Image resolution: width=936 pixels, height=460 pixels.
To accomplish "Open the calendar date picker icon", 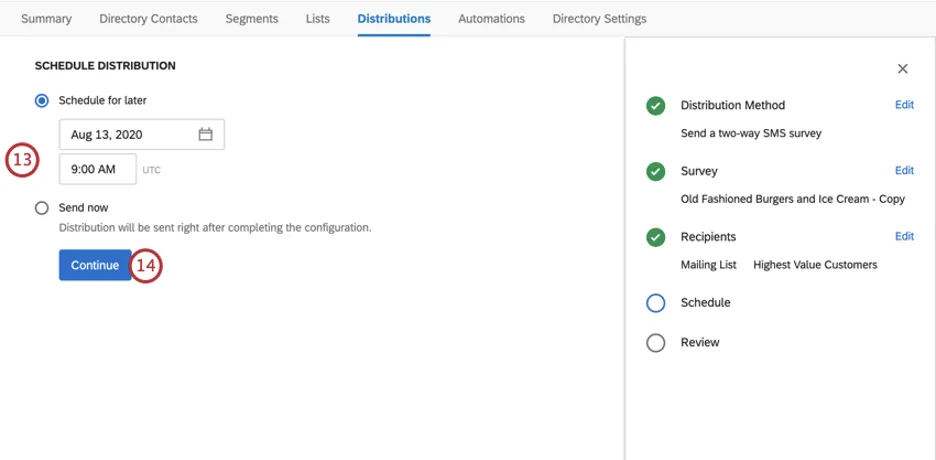I will click(x=205, y=134).
